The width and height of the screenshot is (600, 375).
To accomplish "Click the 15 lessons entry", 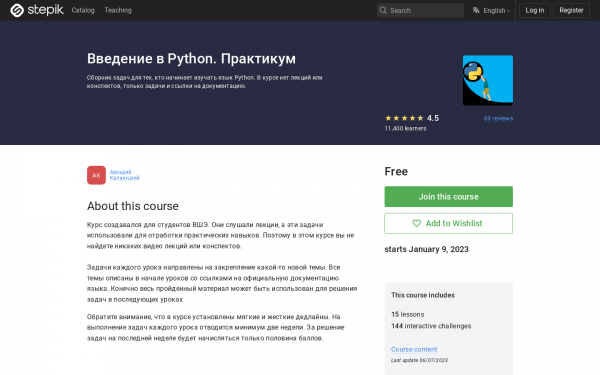I will point(408,314).
